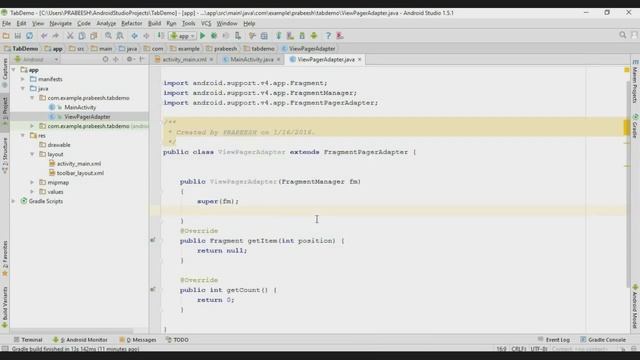Viewport: 640px width, 360px height.
Task: Expand the mipmap folder
Action: click(x=32, y=182)
